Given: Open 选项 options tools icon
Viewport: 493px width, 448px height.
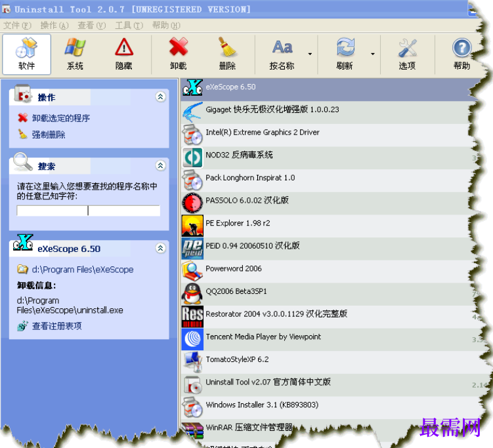Looking at the screenshot, I should click(x=408, y=48).
